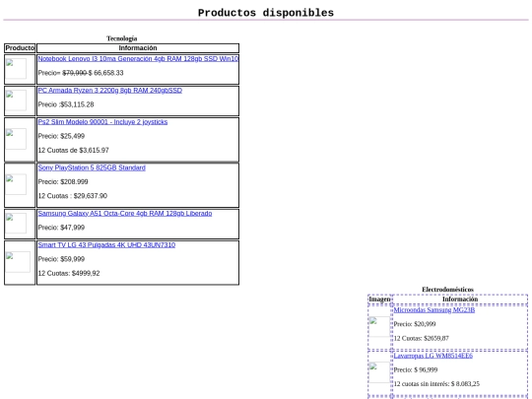Image resolution: width=532 pixels, height=399 pixels.
Task: Click 12 cuotas sin interés: $ 8.083,25
Action: coord(436,384)
